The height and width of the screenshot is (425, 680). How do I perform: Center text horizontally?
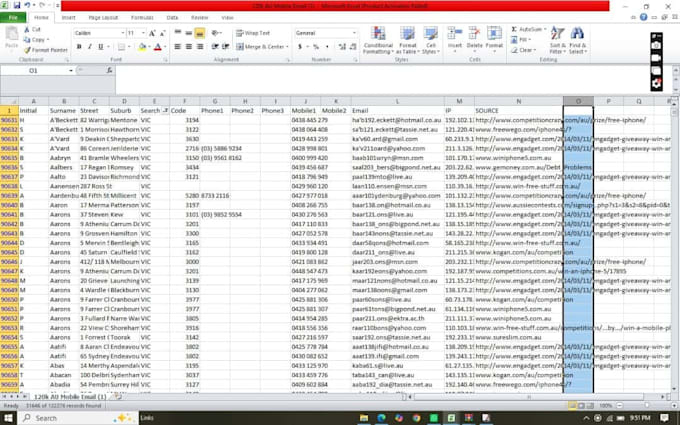point(189,46)
